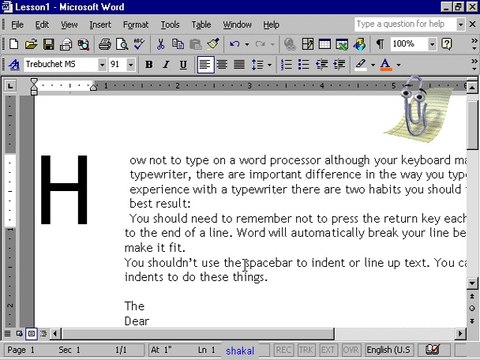Click the Microsoft Word Help icon

pyautogui.click(x=447, y=44)
